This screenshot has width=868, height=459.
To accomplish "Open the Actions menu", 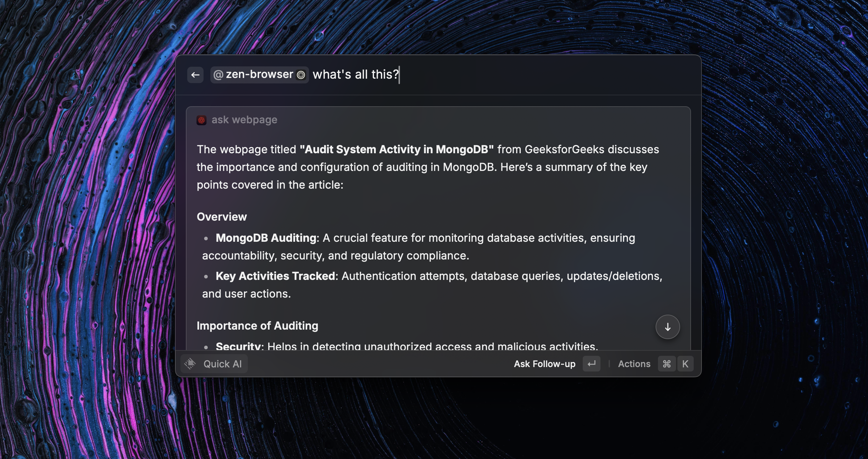I will [x=634, y=364].
